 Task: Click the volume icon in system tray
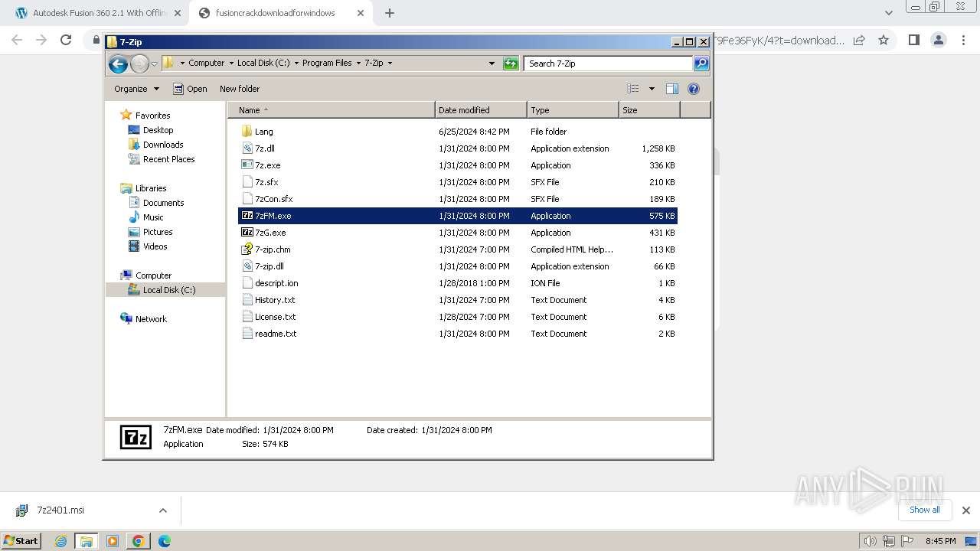click(870, 541)
